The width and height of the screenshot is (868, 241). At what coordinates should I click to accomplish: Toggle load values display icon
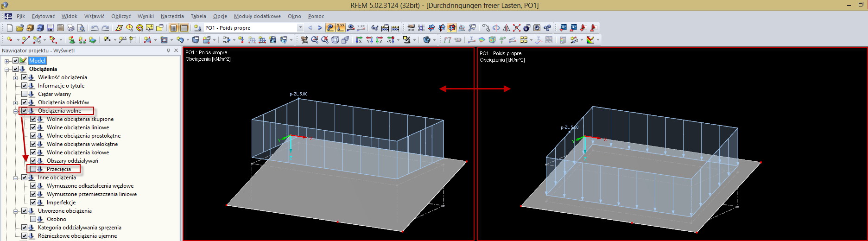point(341,28)
